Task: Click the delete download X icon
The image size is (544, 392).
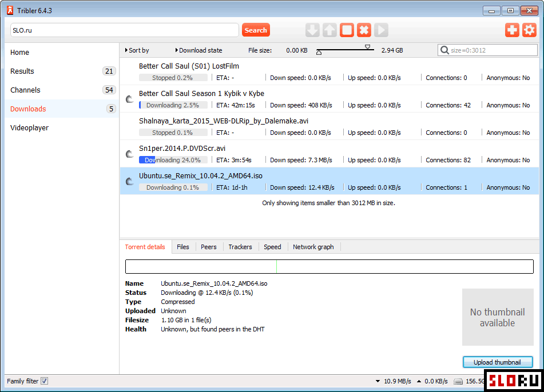Action: point(364,30)
